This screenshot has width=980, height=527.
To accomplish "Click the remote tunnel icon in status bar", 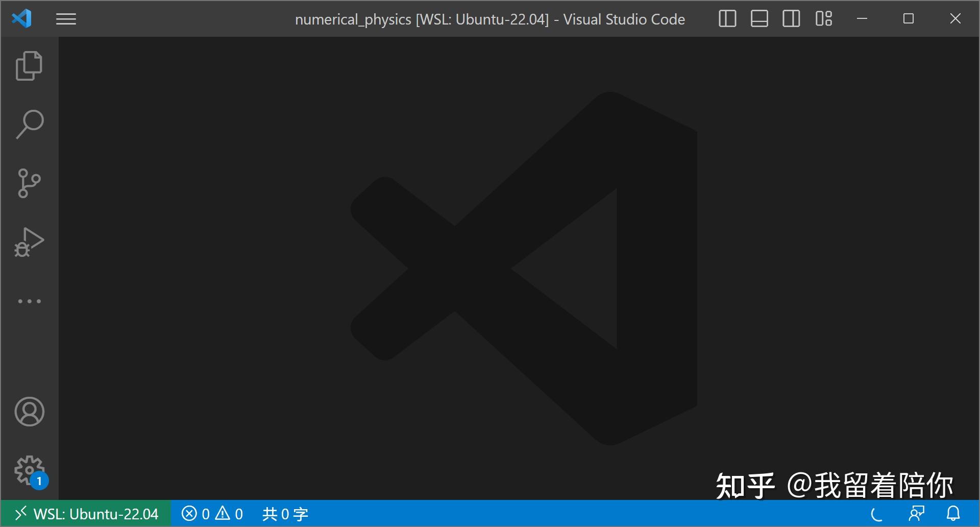I will pos(917,514).
